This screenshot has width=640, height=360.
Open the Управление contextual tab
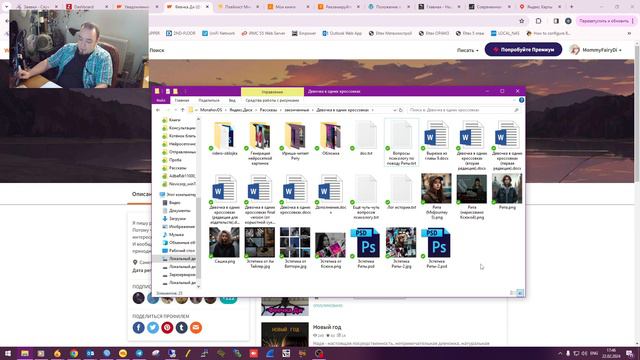click(x=272, y=92)
